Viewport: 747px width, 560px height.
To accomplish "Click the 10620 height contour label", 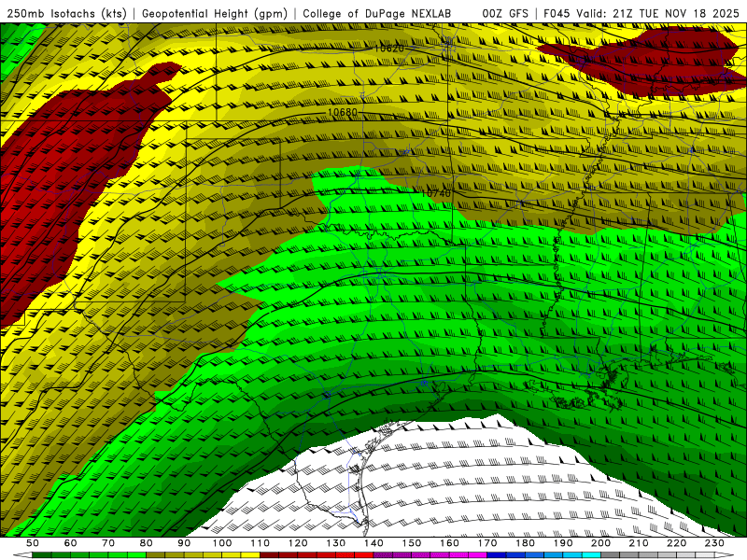I will 389,49.
